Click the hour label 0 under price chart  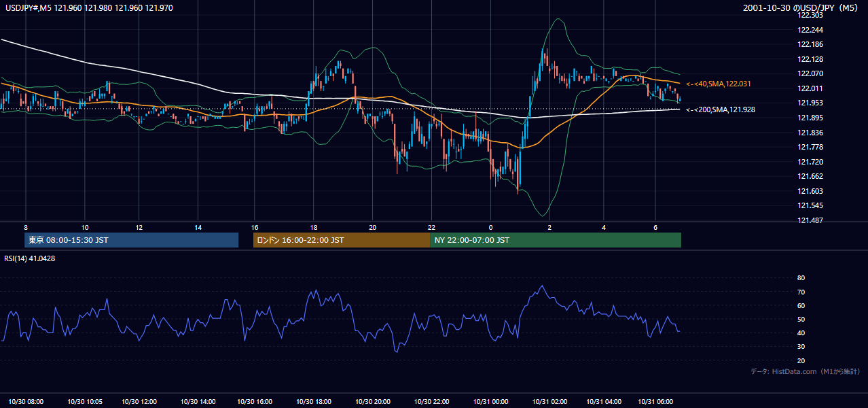pyautogui.click(x=490, y=227)
